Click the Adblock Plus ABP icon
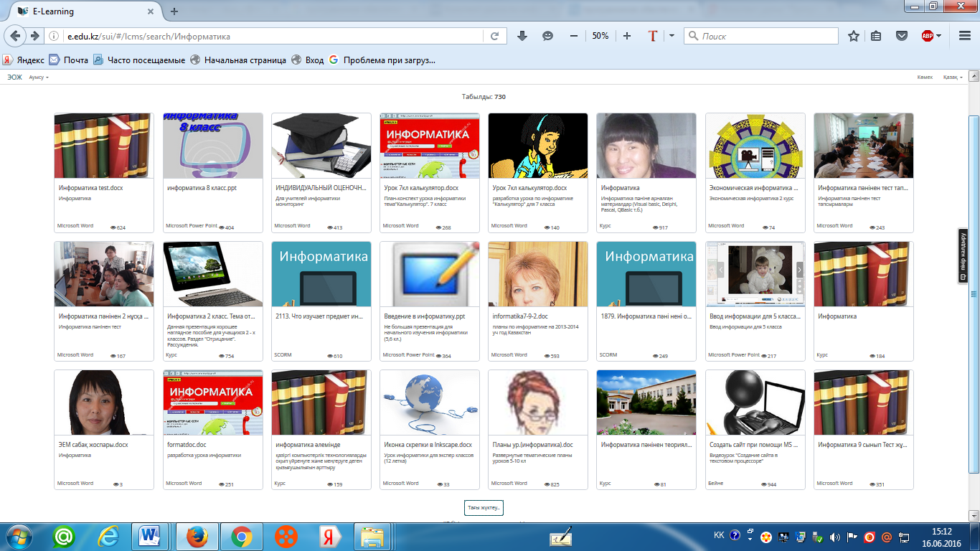Image resolution: width=980 pixels, height=551 pixels. point(928,36)
